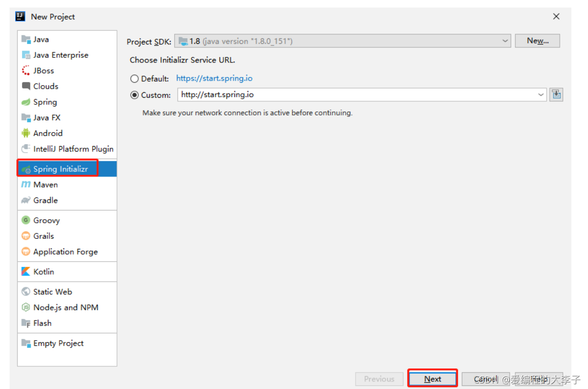Select the Clouds label in list

point(46,87)
